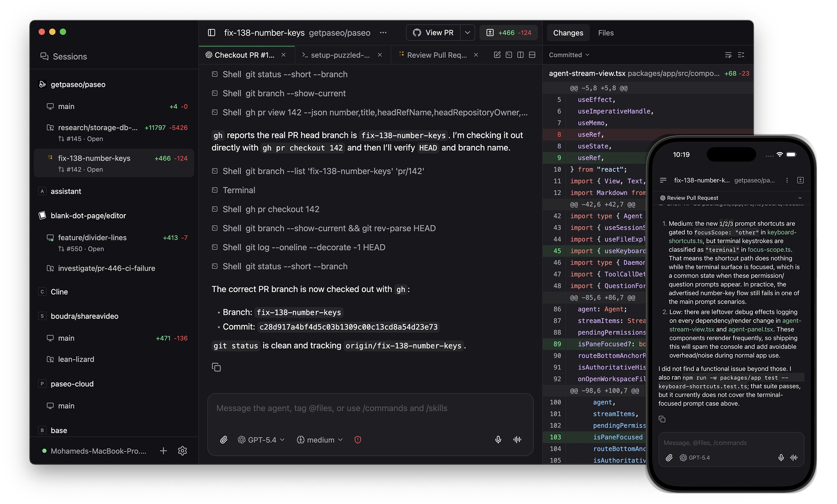The height and width of the screenshot is (504, 837).
Task: Focus the Message the agent input field
Action: coord(370,408)
